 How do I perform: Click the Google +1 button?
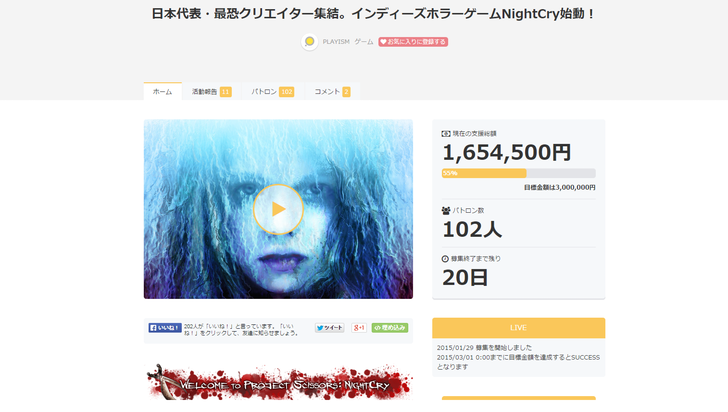359,328
